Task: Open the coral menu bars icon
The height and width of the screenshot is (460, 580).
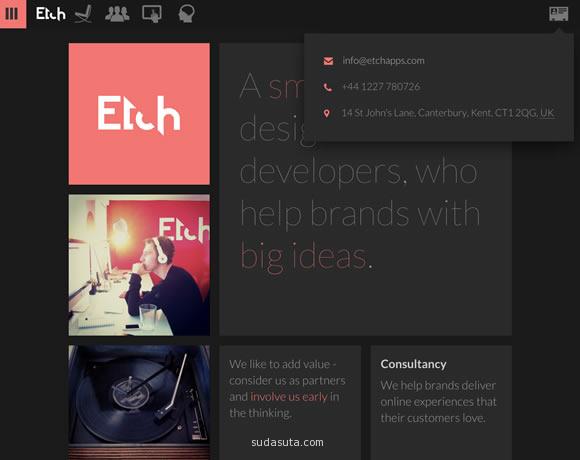Action: click(13, 14)
